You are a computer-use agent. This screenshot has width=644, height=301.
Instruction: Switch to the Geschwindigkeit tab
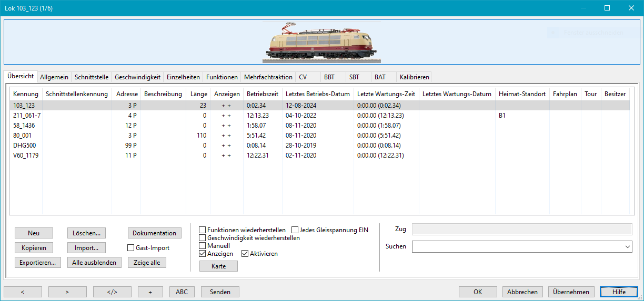137,77
